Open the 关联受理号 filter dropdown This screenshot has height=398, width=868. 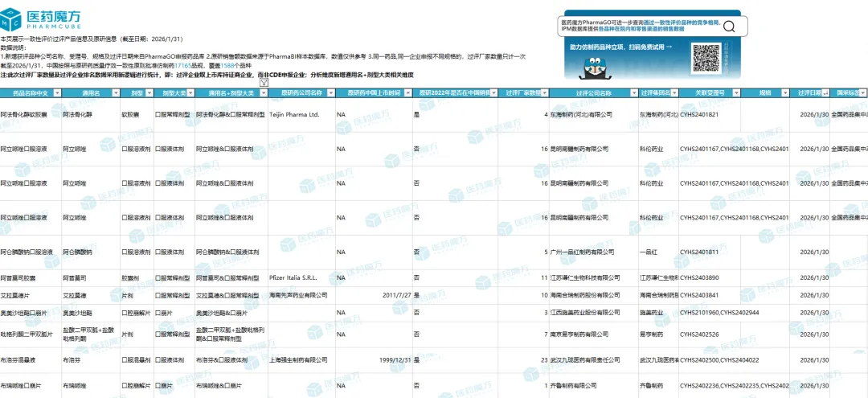[735, 93]
